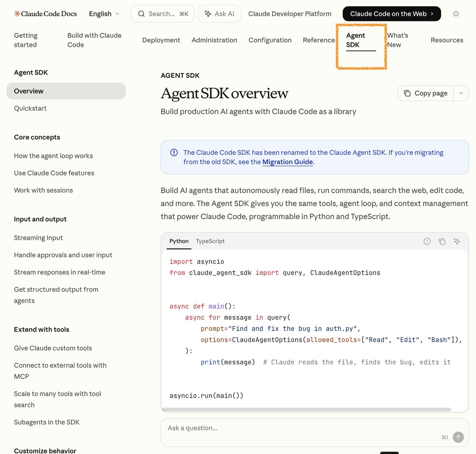Screen dimensions: 476x454
Task: Select the Python code tab
Action: pyautogui.click(x=179, y=241)
